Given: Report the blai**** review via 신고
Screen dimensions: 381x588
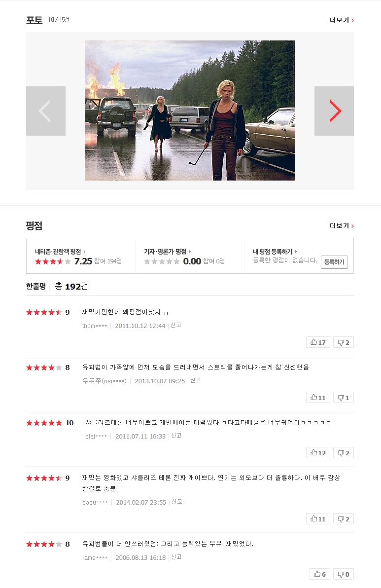Looking at the screenshot, I should (176, 436).
